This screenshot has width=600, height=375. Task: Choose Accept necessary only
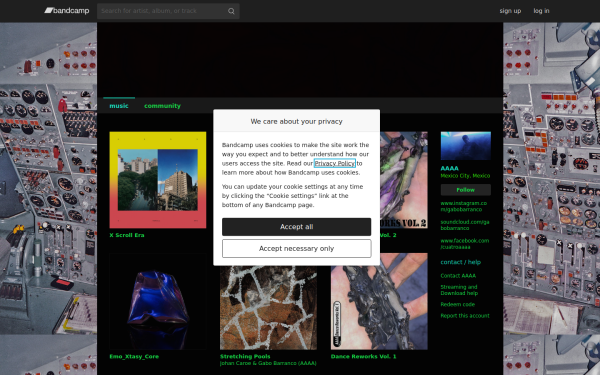(297, 249)
